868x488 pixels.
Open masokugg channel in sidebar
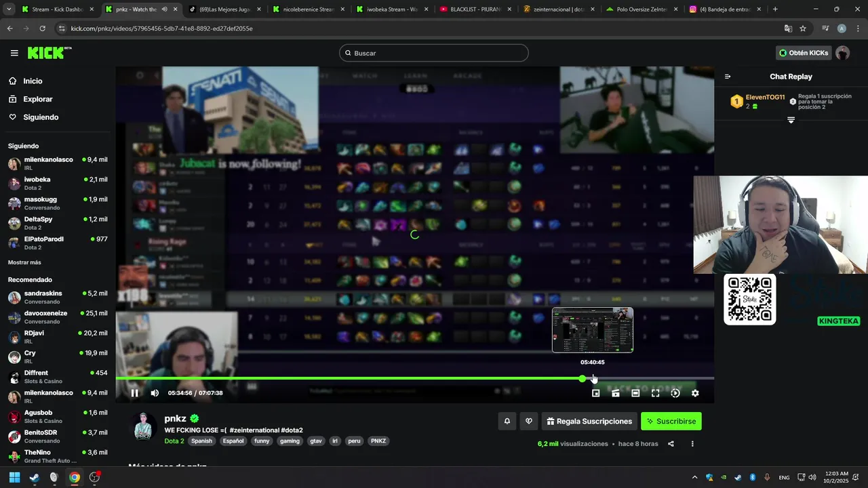click(x=58, y=203)
